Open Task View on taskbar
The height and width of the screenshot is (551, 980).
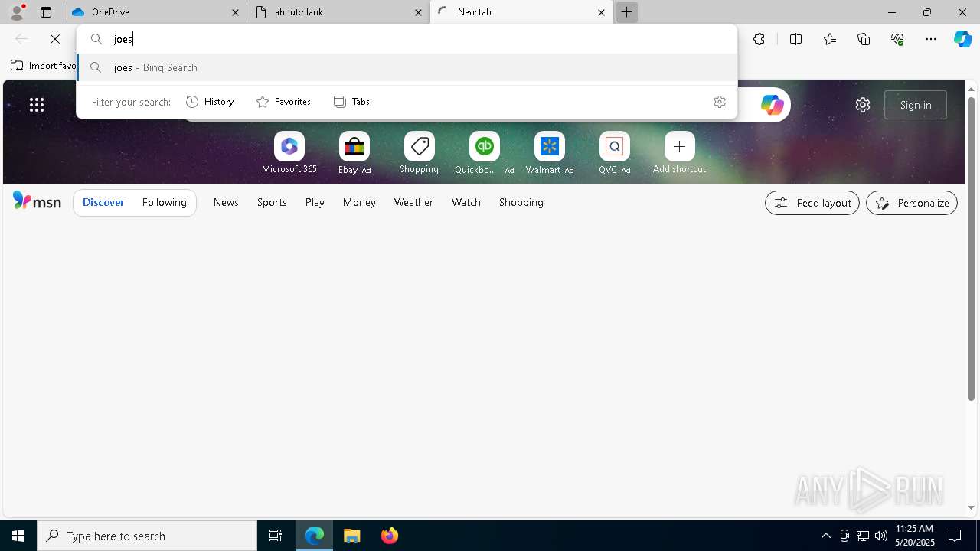pyautogui.click(x=276, y=536)
